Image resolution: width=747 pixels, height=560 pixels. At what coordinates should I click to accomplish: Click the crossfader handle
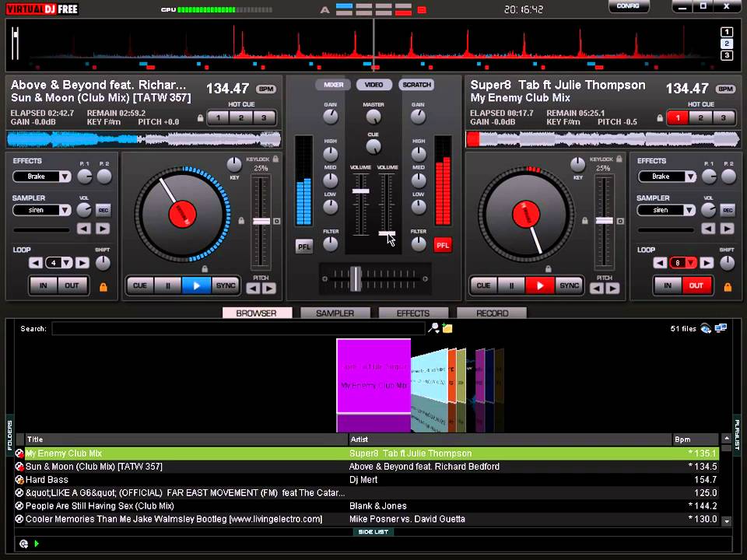(356, 278)
